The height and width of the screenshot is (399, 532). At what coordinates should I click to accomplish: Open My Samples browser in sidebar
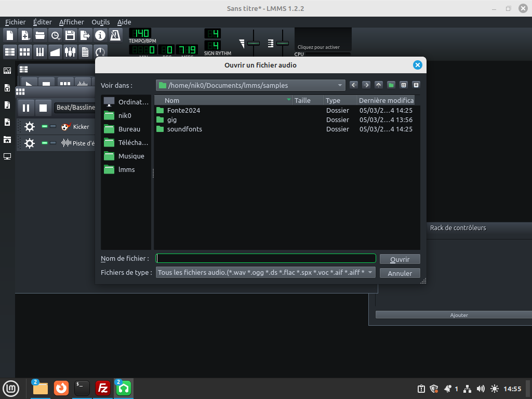7,105
